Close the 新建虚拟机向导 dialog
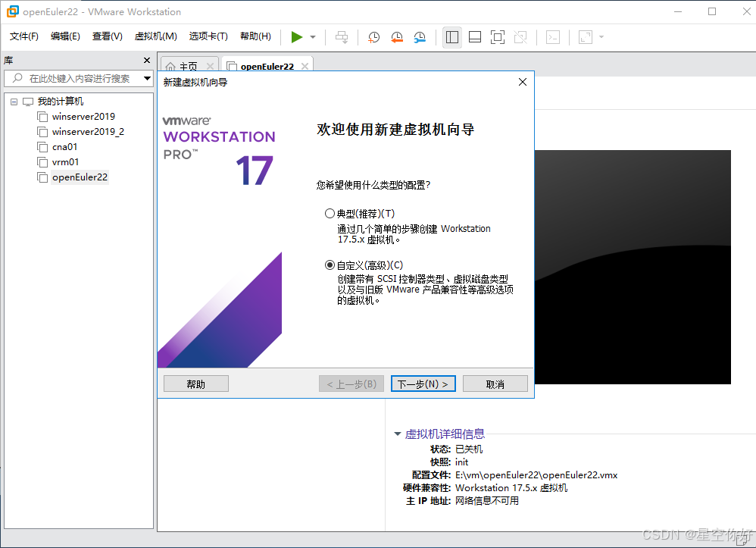The width and height of the screenshot is (756, 548). pyautogui.click(x=522, y=82)
